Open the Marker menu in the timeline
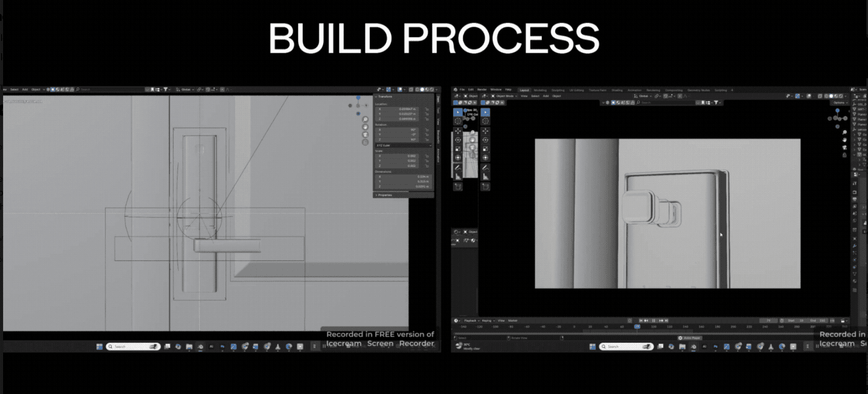 (x=513, y=320)
